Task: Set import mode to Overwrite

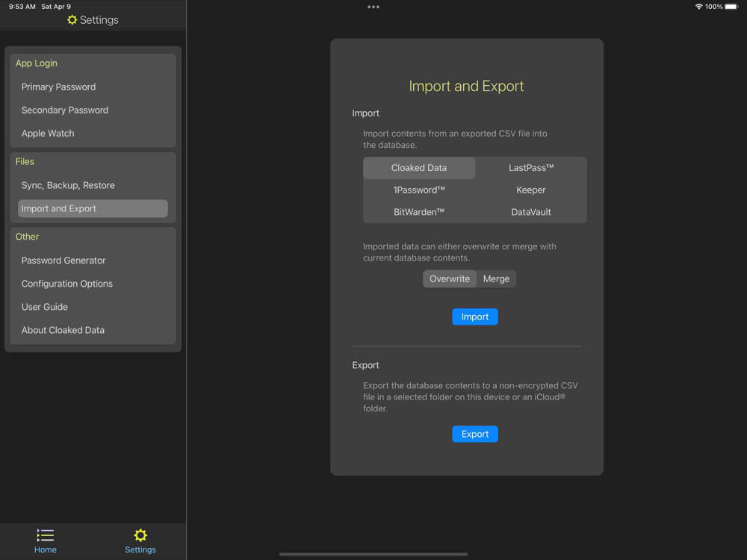Action: pos(449,279)
